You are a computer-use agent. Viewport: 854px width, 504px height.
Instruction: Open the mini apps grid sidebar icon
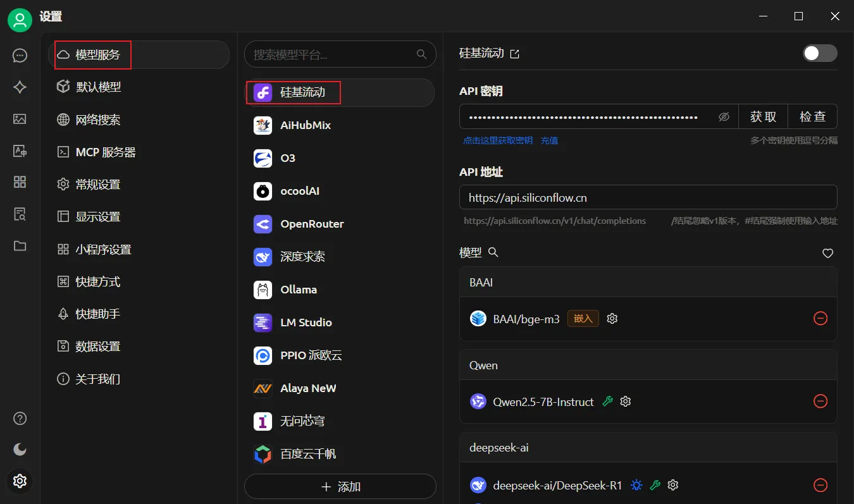coord(20,182)
